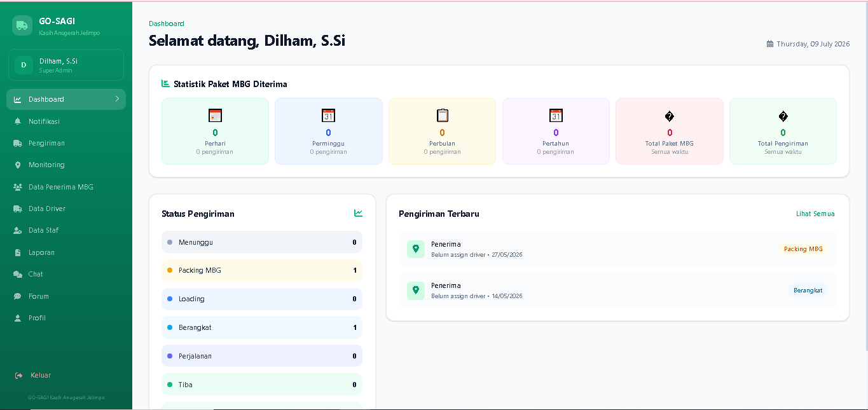Click the Total Paket MBG icon

tap(670, 116)
